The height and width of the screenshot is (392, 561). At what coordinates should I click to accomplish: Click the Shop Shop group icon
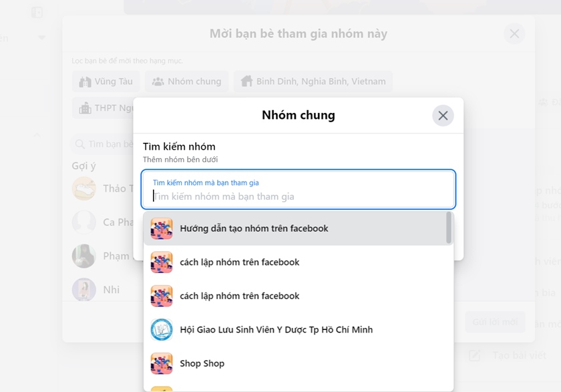click(x=162, y=363)
